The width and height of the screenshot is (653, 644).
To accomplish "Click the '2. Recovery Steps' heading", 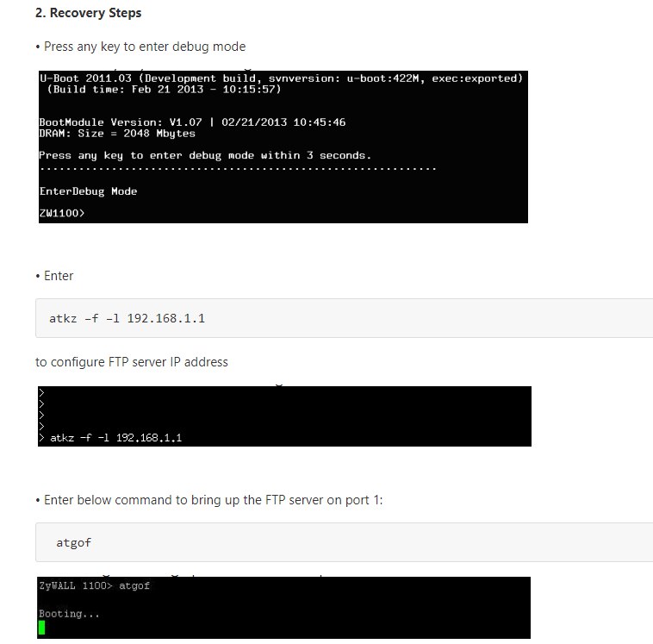I will point(88,13).
